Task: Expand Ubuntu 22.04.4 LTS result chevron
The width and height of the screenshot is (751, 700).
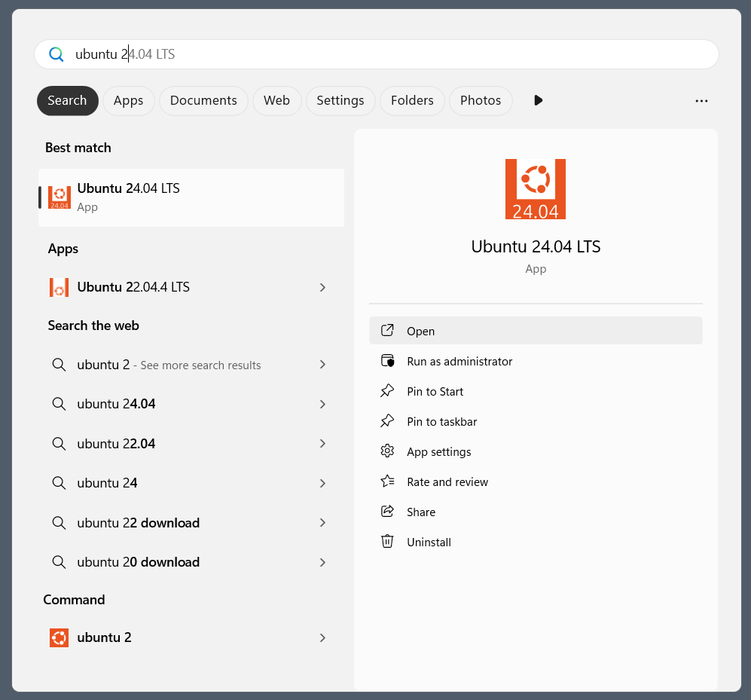Action: coord(323,287)
